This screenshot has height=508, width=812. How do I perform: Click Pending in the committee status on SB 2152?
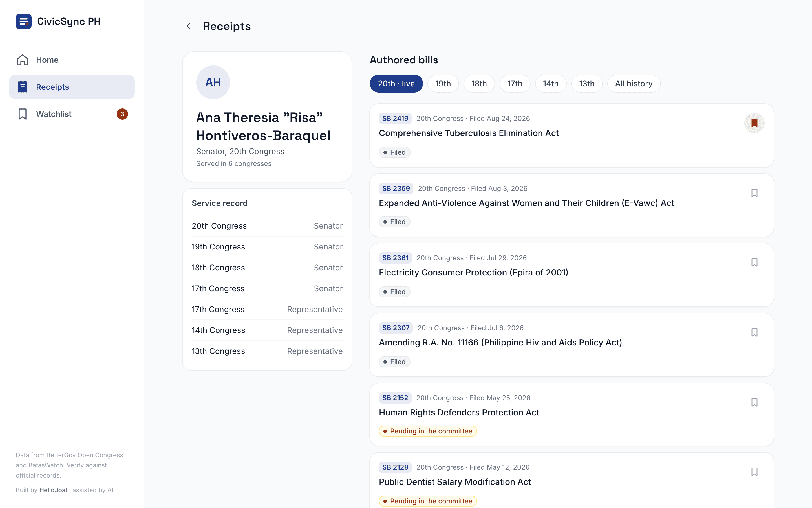428,431
